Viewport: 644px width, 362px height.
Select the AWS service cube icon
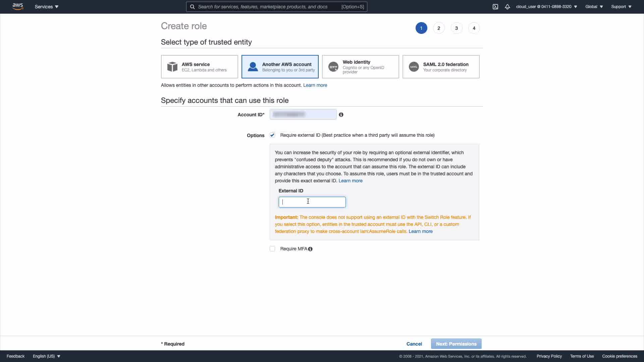pos(172,67)
